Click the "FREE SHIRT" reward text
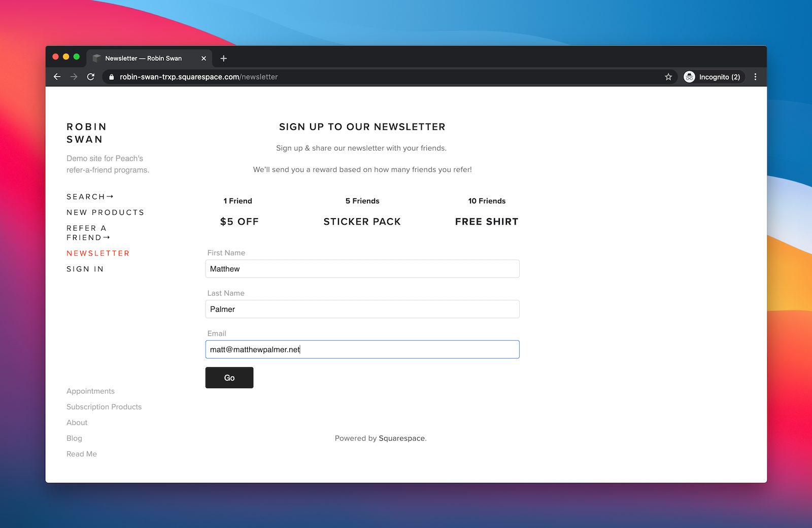Image resolution: width=812 pixels, height=528 pixels. click(x=487, y=222)
